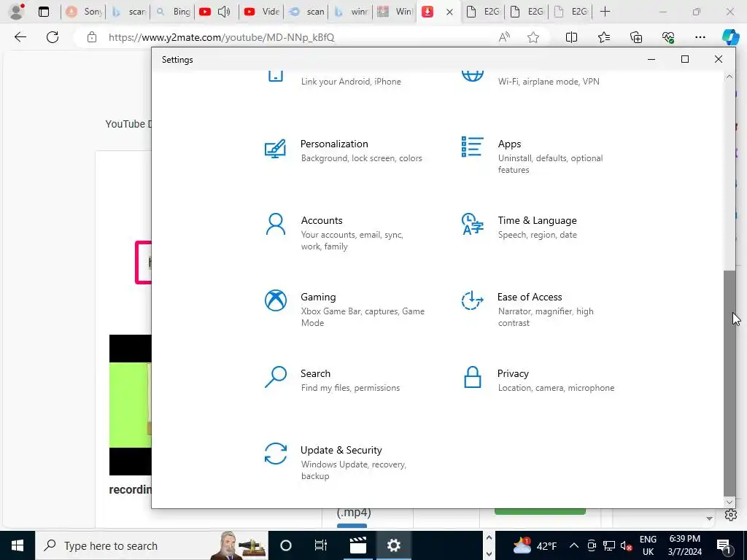The width and height of the screenshot is (747, 560).
Task: Open the Apps settings icon
Action: point(472,147)
